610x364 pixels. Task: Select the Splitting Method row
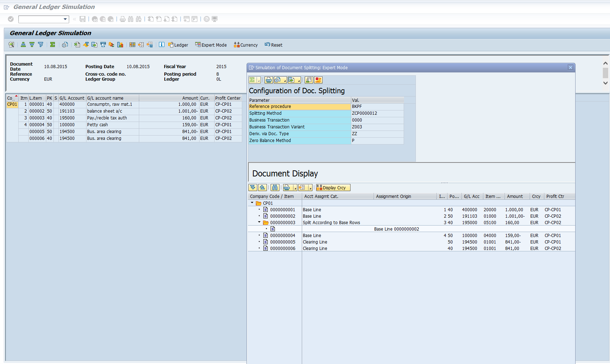pyautogui.click(x=300, y=113)
